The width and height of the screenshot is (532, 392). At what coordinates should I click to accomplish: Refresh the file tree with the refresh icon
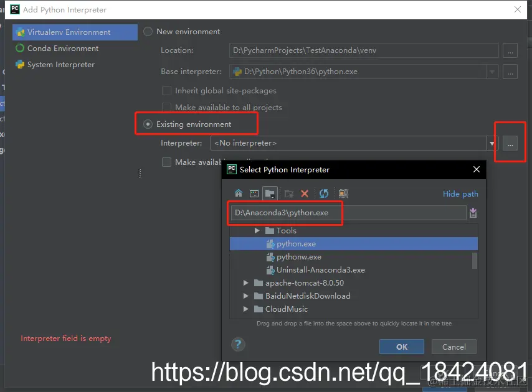pos(324,194)
